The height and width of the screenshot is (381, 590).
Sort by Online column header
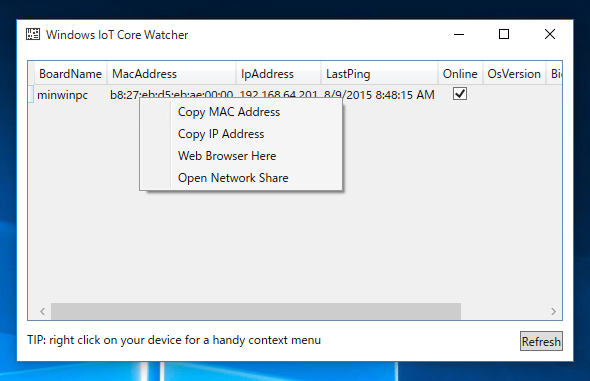pyautogui.click(x=461, y=74)
